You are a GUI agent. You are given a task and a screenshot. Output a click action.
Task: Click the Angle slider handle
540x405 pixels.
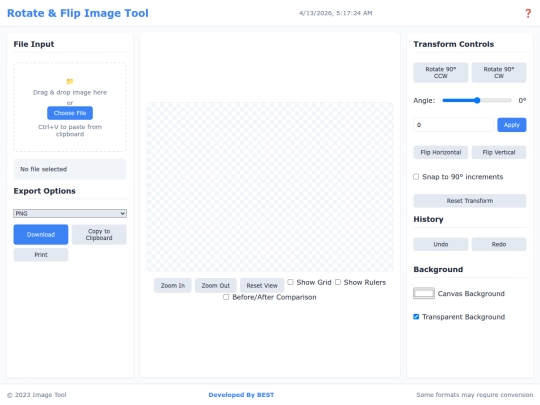477,101
